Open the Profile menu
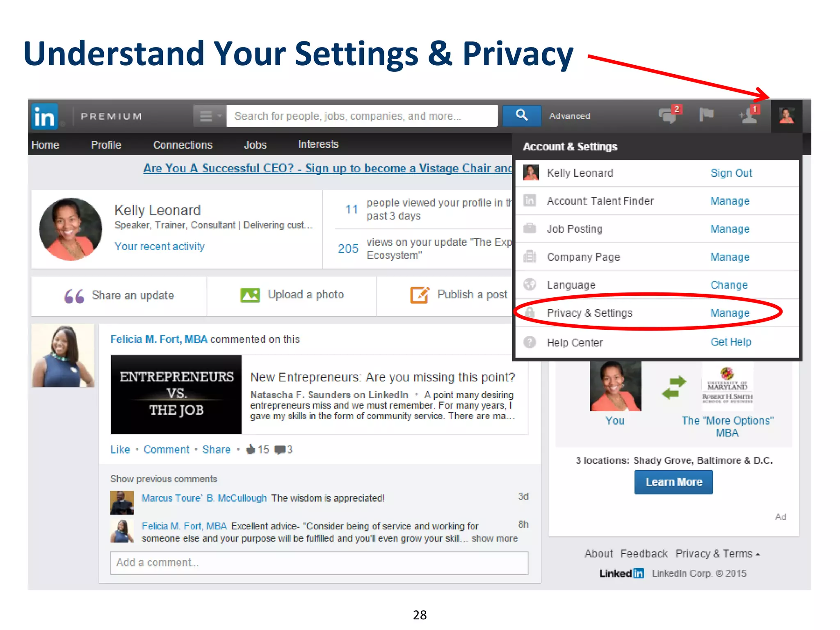 click(x=106, y=145)
